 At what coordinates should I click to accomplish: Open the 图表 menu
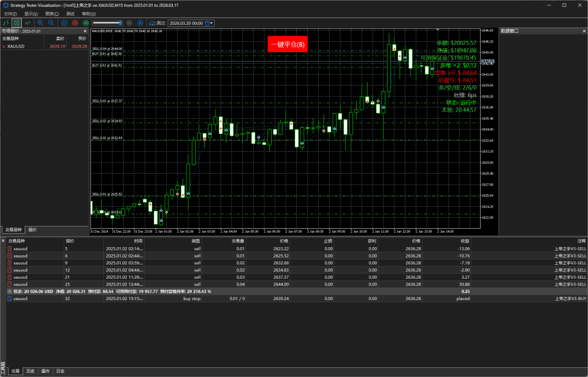[52, 13]
